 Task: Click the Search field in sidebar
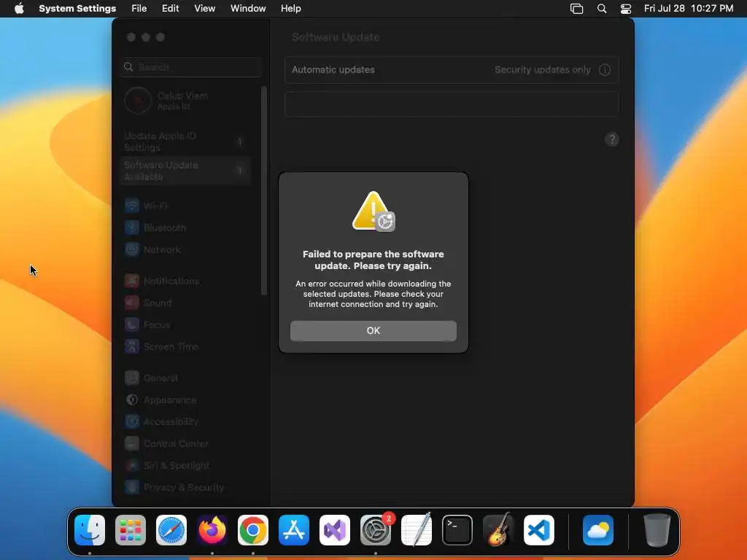[191, 67]
